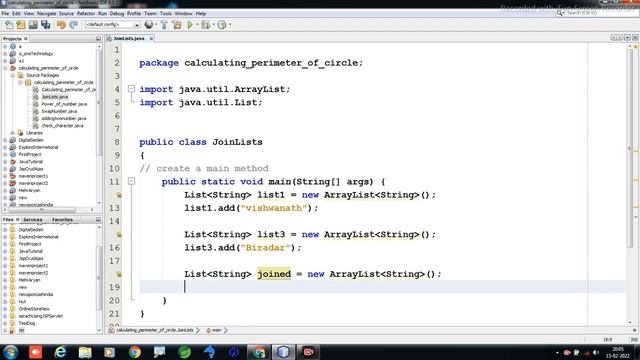Open the Source menu

pos(66,13)
